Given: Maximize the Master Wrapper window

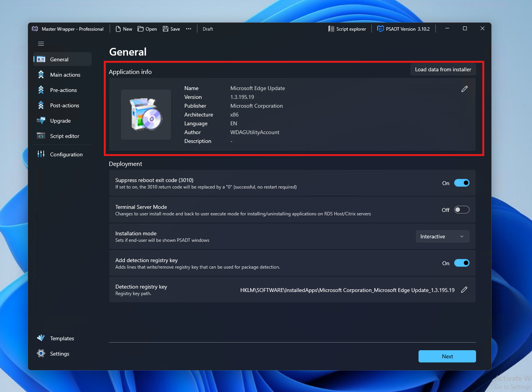Looking at the screenshot, I should pyautogui.click(x=465, y=28).
